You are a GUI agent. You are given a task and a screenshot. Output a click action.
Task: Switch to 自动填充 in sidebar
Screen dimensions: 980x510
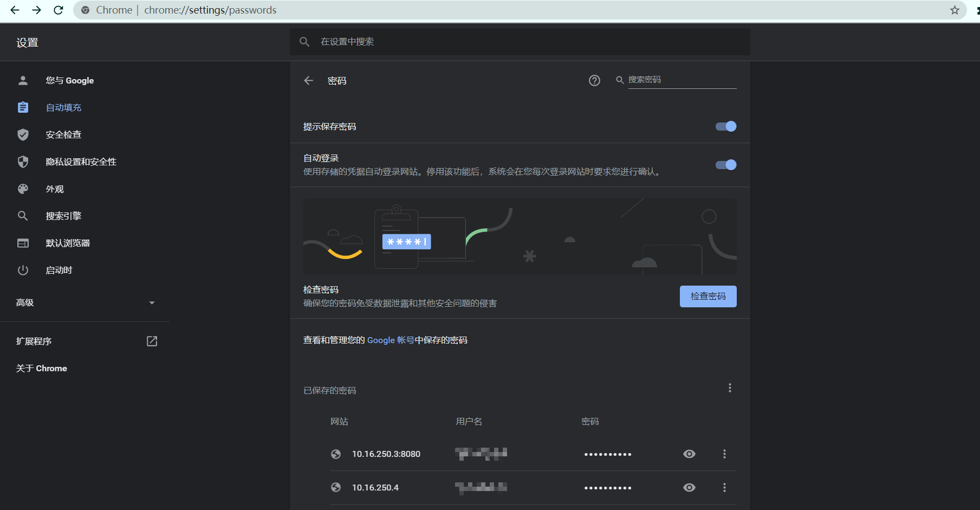[x=63, y=107]
